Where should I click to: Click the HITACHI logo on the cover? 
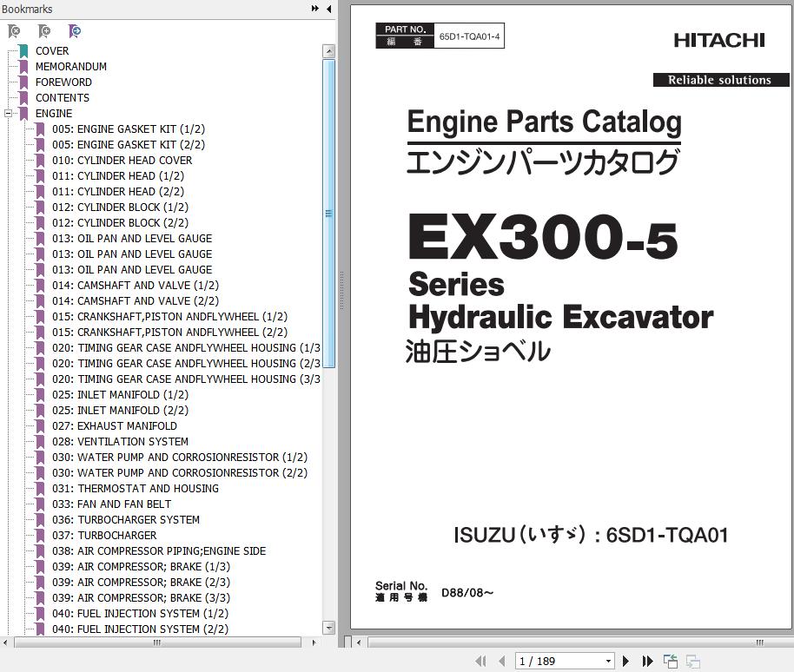coord(719,40)
